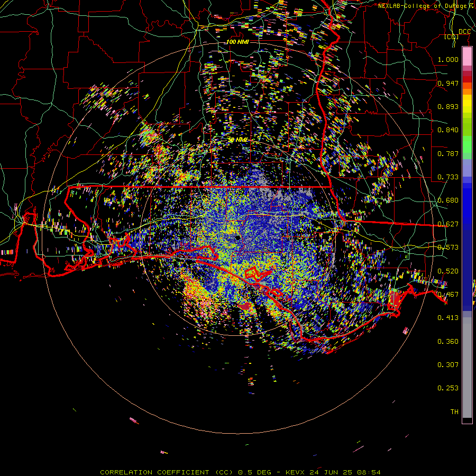This screenshot has height=476, width=476.
Task: Click the 1.000 scale value
Action: coord(448,59)
